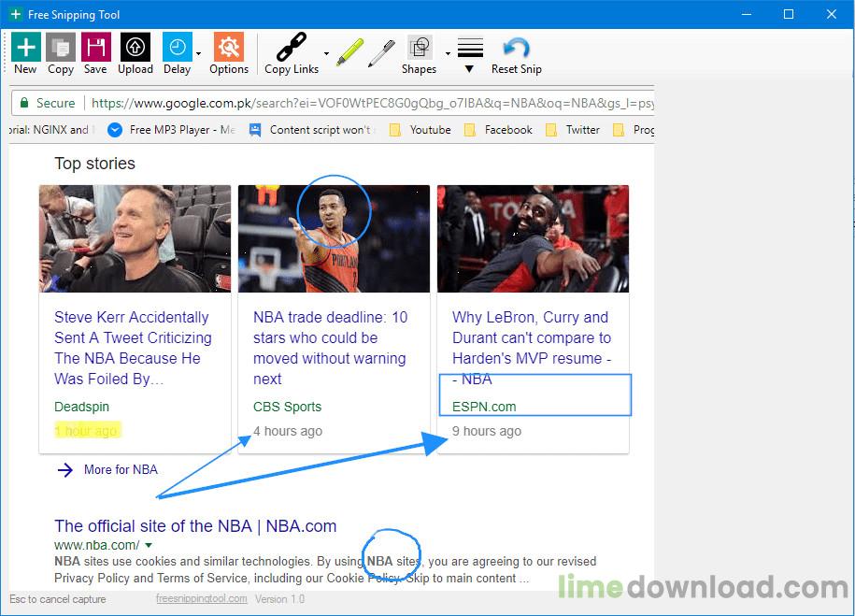The height and width of the screenshot is (616, 855).
Task: Click the Reset Snip undo icon
Action: click(x=516, y=48)
